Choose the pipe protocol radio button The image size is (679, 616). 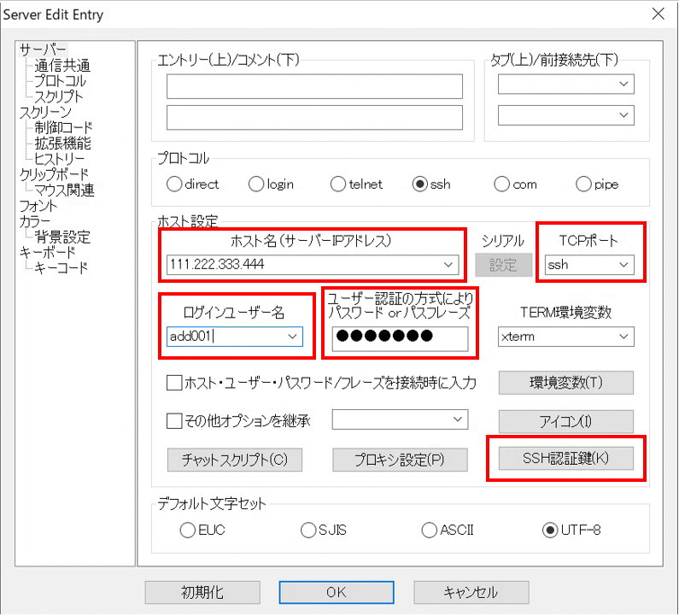point(583,184)
